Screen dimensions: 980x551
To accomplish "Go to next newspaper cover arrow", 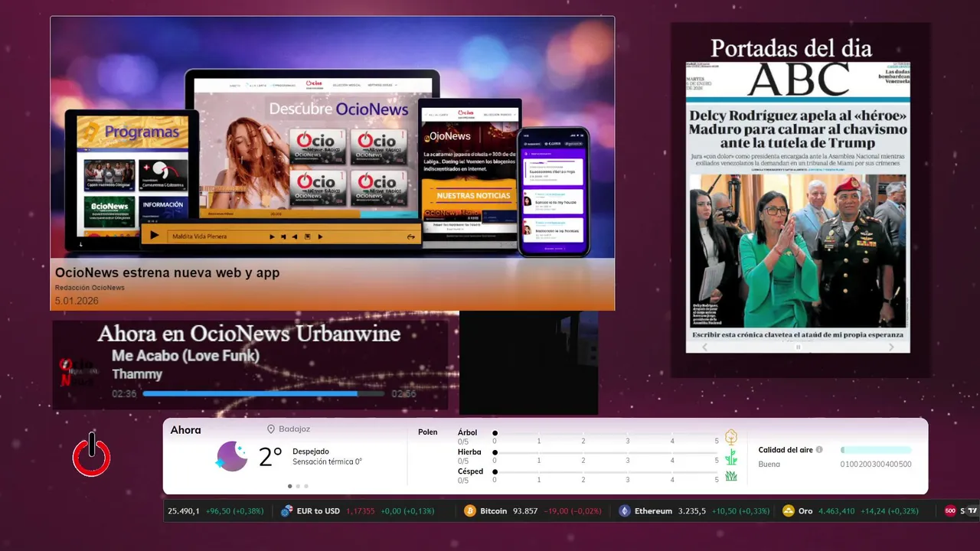I will 891,347.
